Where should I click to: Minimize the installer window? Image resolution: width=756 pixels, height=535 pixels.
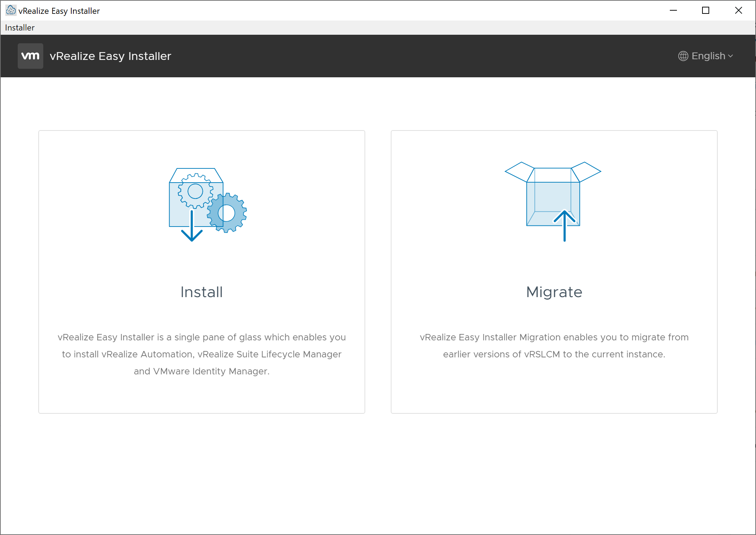[x=673, y=11]
